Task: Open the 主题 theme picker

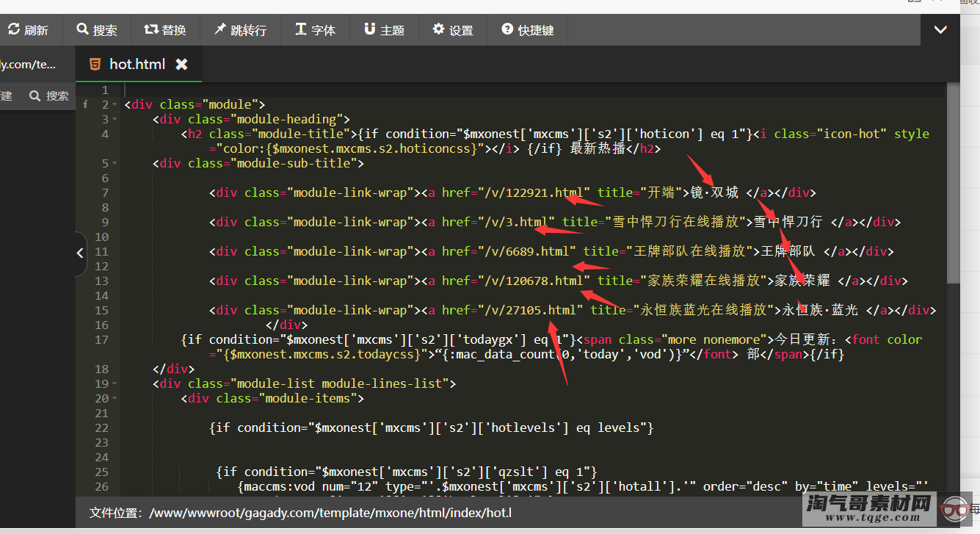Action: pos(384,30)
